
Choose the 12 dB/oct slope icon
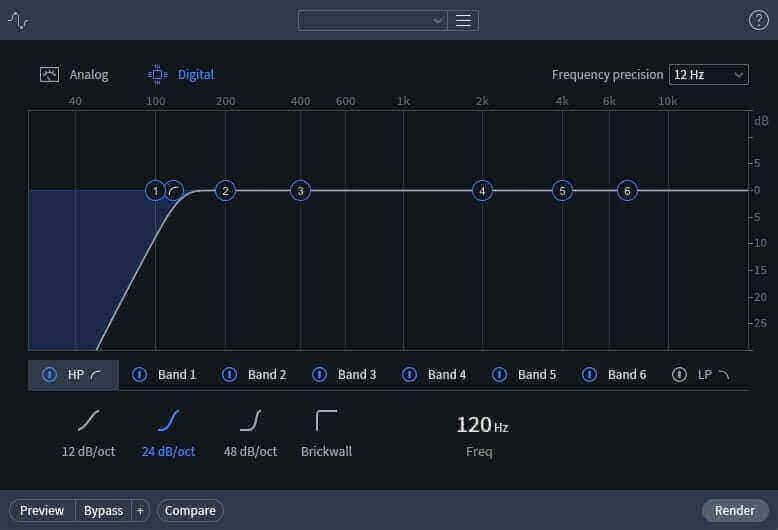(x=88, y=420)
